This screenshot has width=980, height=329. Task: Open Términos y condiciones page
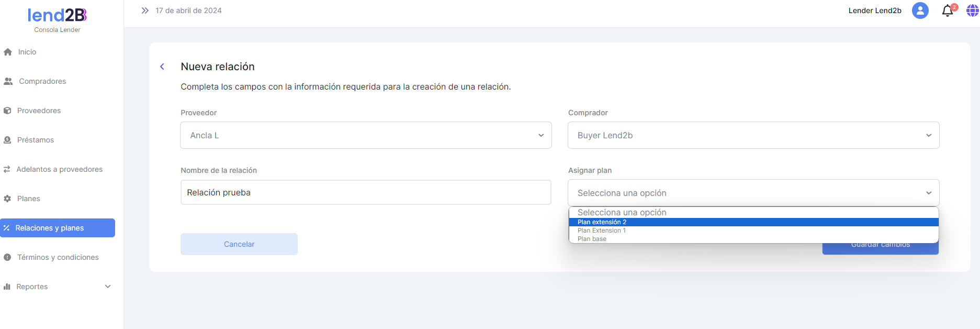tap(58, 257)
